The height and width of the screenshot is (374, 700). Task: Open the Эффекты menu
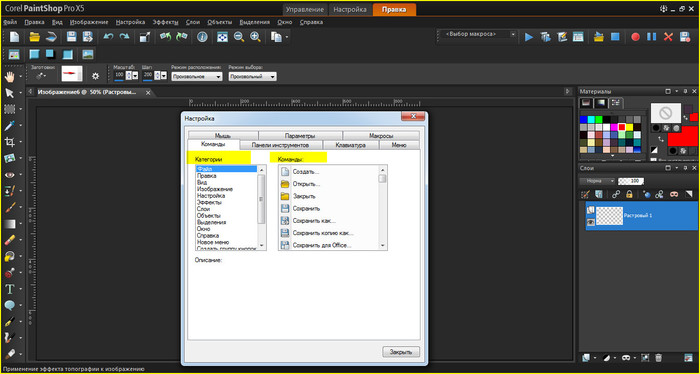(x=165, y=22)
